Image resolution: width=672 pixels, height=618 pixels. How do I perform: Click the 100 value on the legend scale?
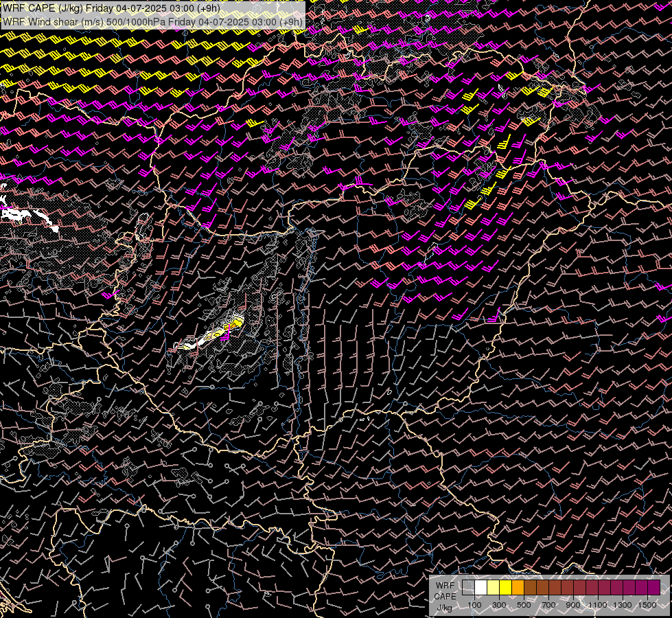[x=474, y=605]
